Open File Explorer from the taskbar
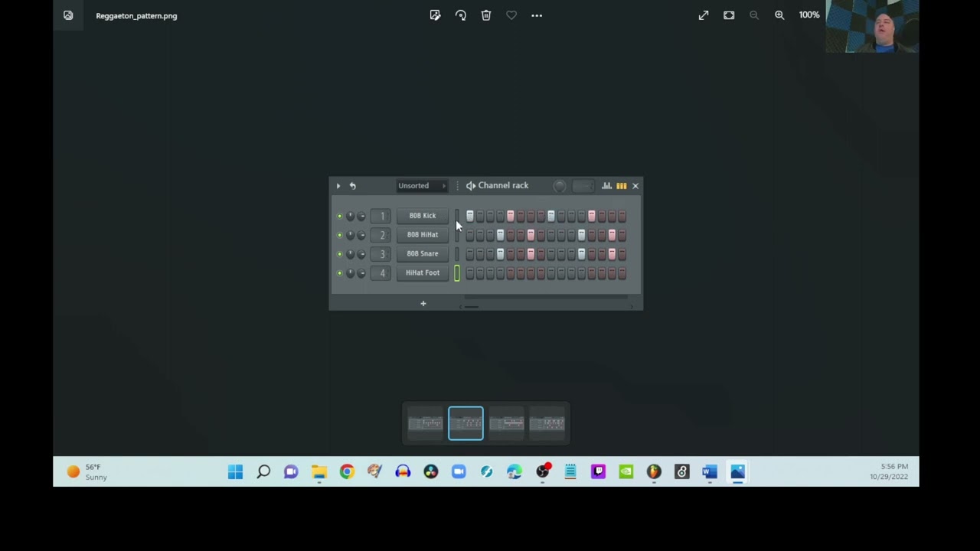This screenshot has width=980, height=551. pyautogui.click(x=319, y=472)
